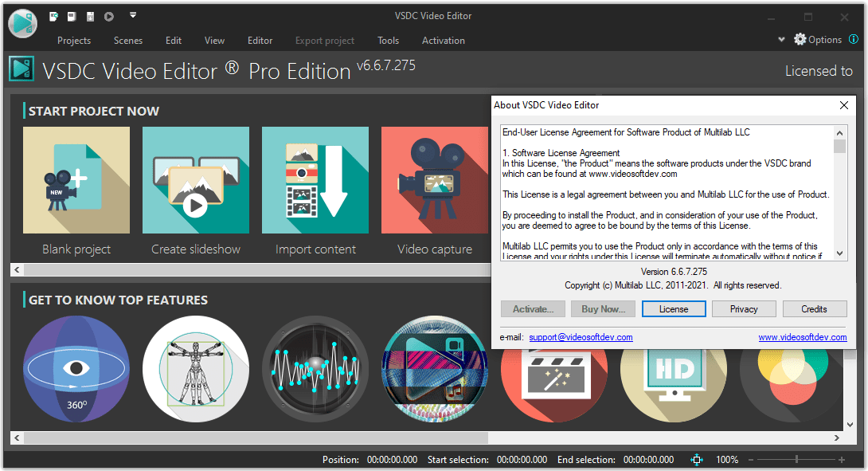Click the New project quick-access icon
This screenshot has width=868, height=471.
[x=53, y=17]
